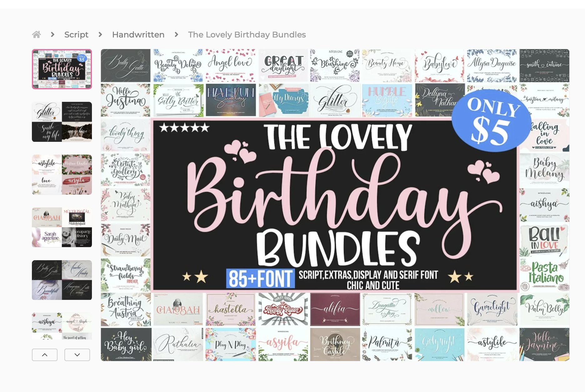
Task: Click The Lovely Birthday Bundles breadcrumb text
Action: coord(247,35)
